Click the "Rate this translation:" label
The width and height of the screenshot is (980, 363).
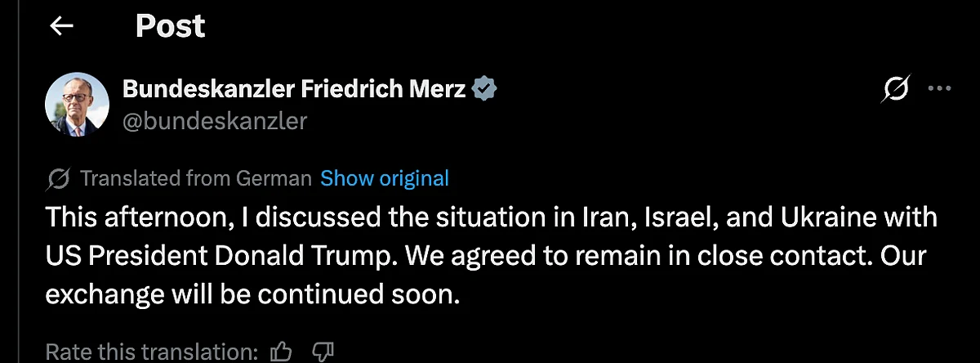tap(151, 352)
